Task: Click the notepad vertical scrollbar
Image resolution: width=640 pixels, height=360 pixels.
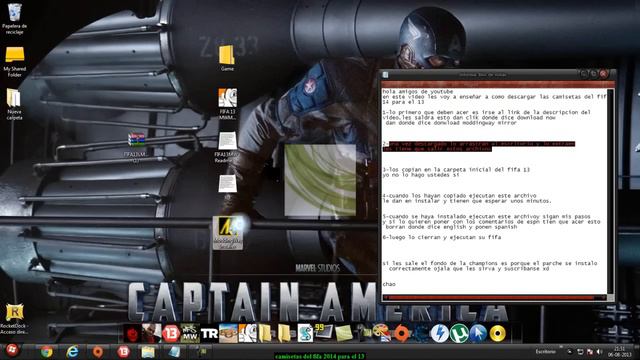Action: 610,190
